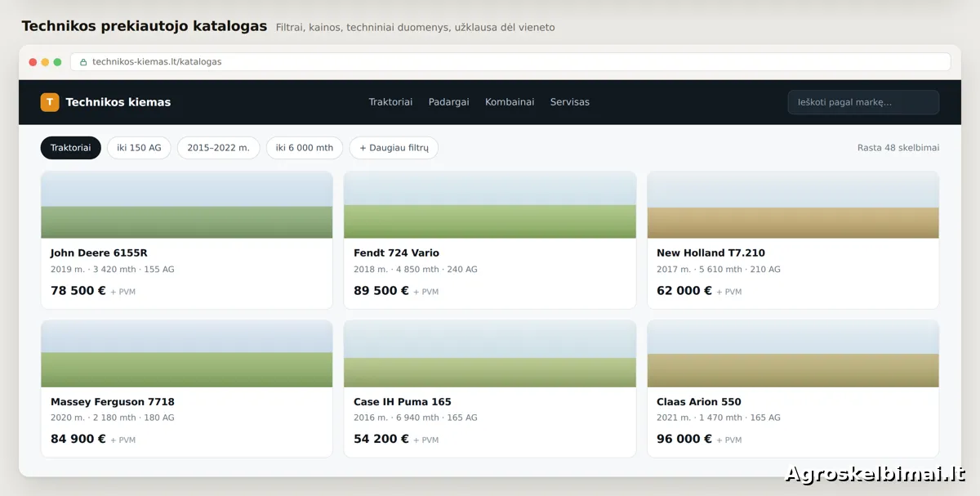Click the specs line 2020 m. · 2 180 mth
980x496 pixels.
113,418
